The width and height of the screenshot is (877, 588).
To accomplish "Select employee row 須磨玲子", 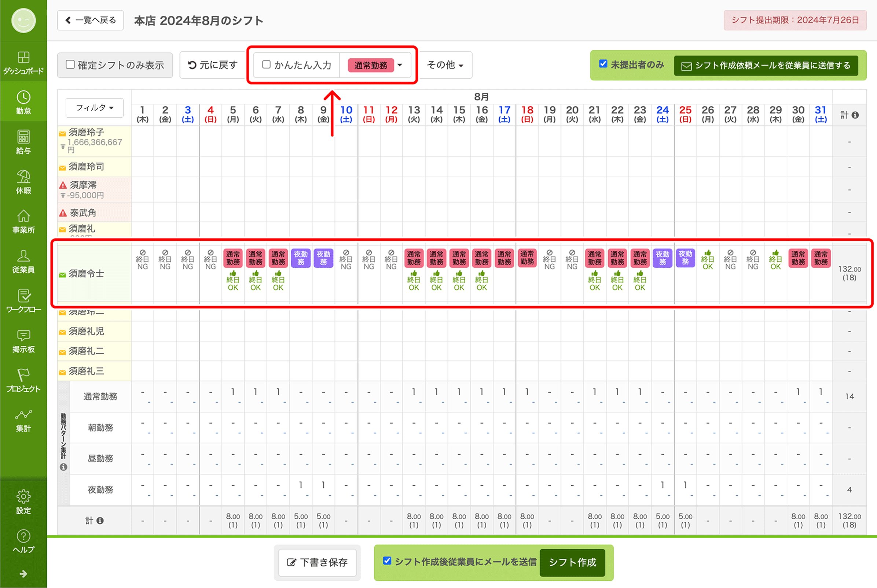I will 94,141.
